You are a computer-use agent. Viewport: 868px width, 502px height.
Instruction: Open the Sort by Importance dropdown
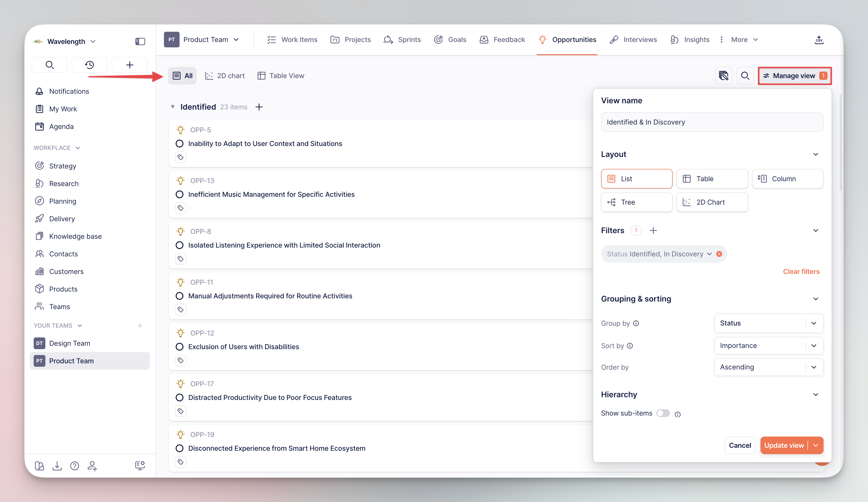coord(768,345)
